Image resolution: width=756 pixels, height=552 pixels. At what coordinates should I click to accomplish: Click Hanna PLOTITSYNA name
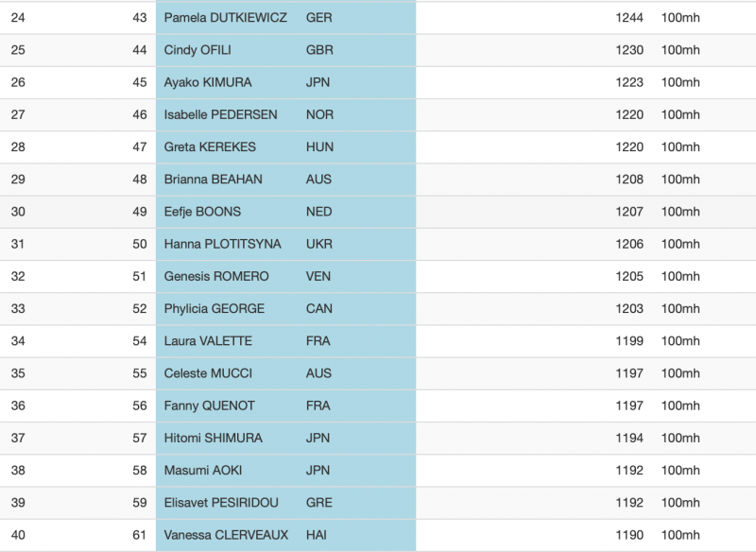tap(222, 244)
